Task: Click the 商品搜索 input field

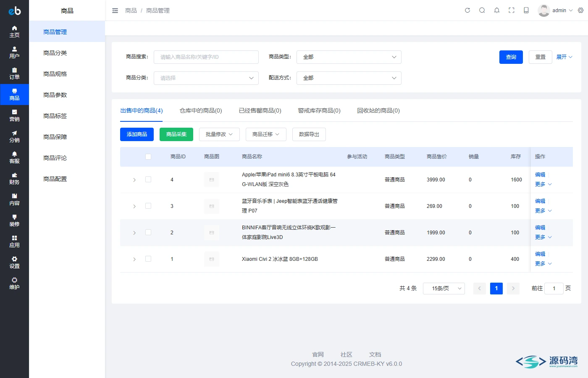Action: click(x=206, y=57)
